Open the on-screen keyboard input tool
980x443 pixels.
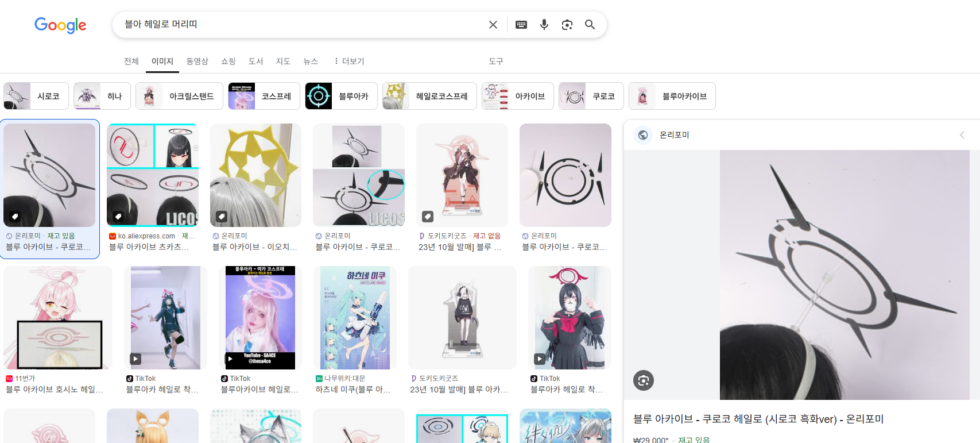[x=521, y=25]
